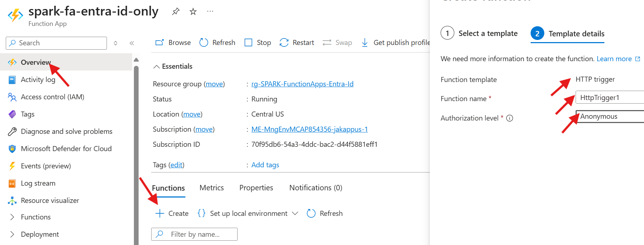The width and height of the screenshot is (644, 245).
Task: Mark function app as favorite with star
Action: [193, 12]
